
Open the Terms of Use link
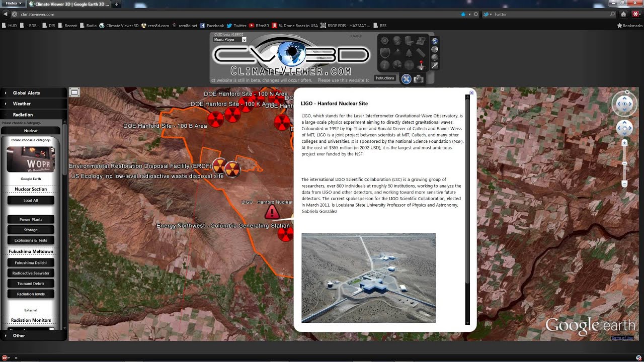point(622,338)
